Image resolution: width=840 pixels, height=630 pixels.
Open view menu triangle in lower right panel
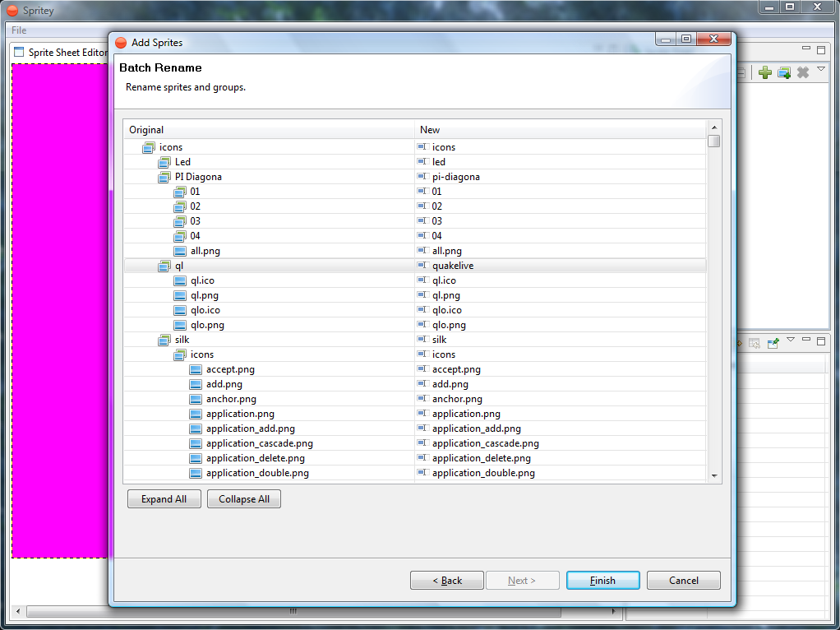(790, 340)
